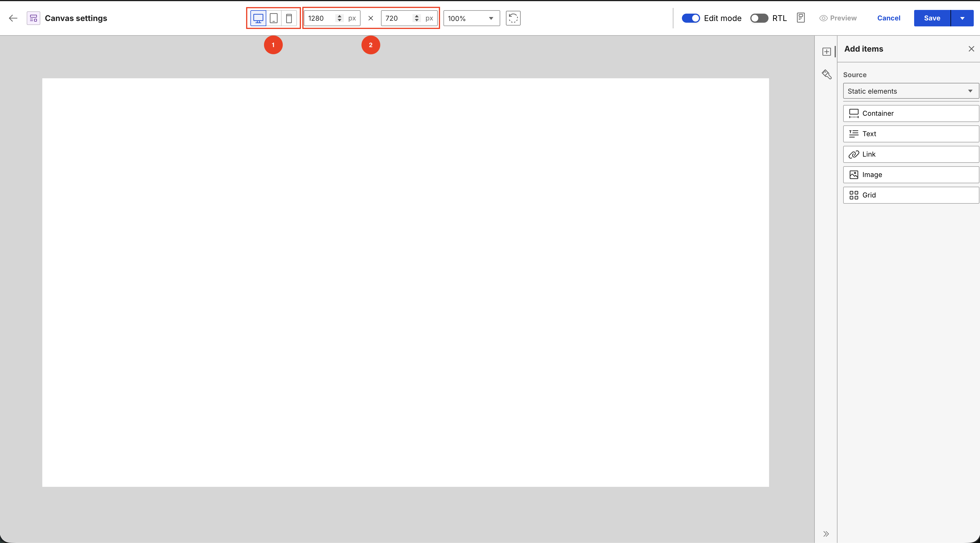Open the styling paint bucket tab

tap(826, 74)
